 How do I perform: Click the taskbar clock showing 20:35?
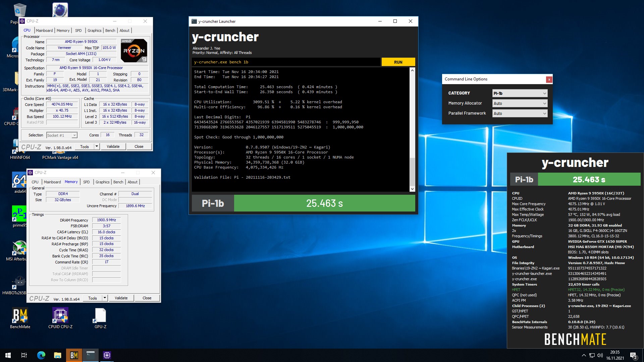(x=615, y=355)
